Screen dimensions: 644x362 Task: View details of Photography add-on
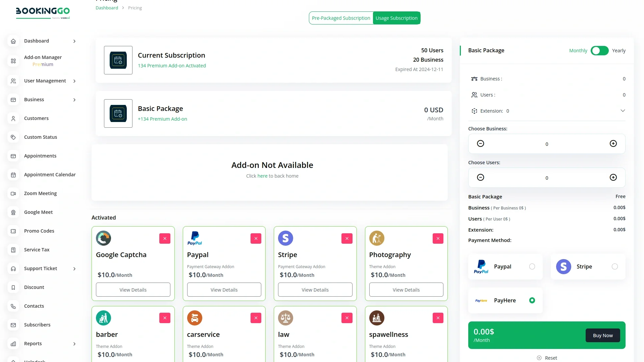point(406,290)
